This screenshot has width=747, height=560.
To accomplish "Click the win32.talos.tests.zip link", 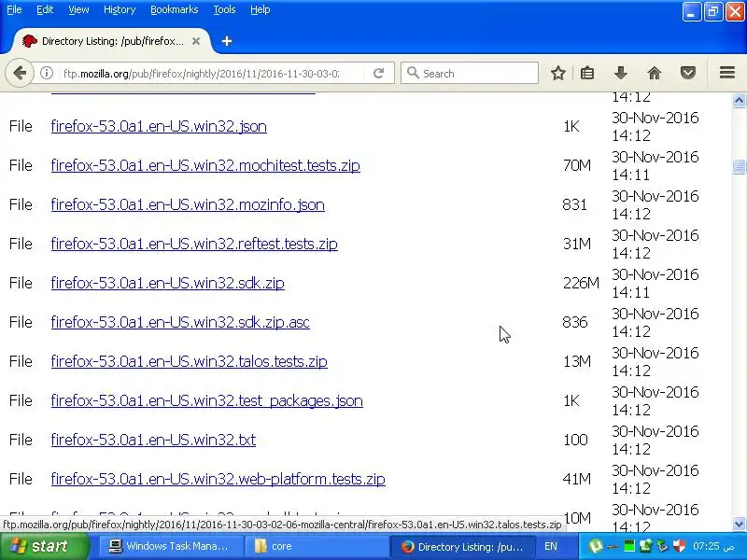I will 190,361.
